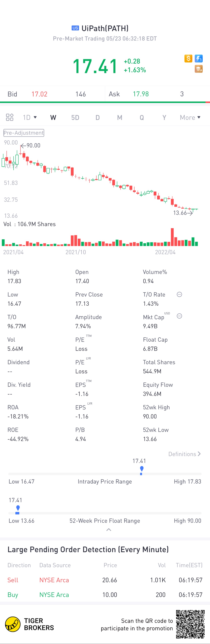Image resolution: width=210 pixels, height=644 pixels.
Task: Open Mkt Cap info bubble icon
Action: point(179,316)
